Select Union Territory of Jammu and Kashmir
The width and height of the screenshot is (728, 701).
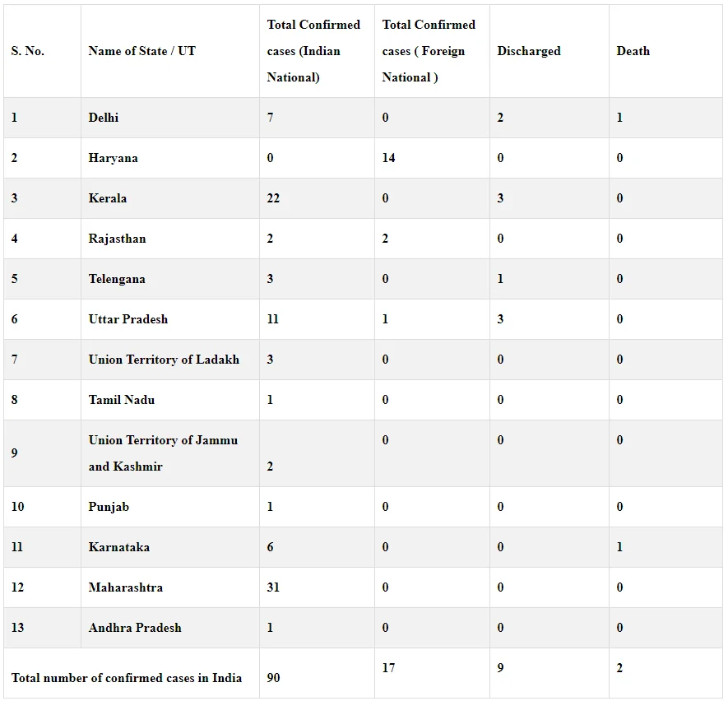pyautogui.click(x=163, y=453)
